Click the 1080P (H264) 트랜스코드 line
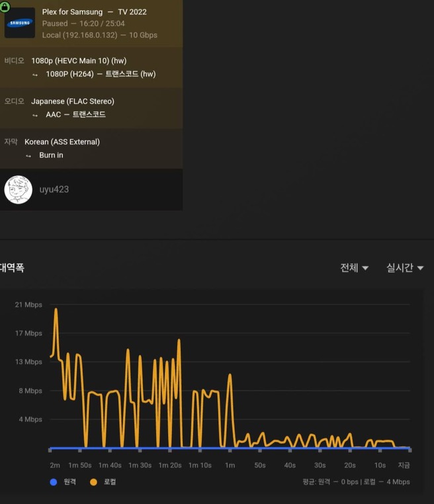The height and width of the screenshot is (504, 434). pyautogui.click(x=101, y=74)
